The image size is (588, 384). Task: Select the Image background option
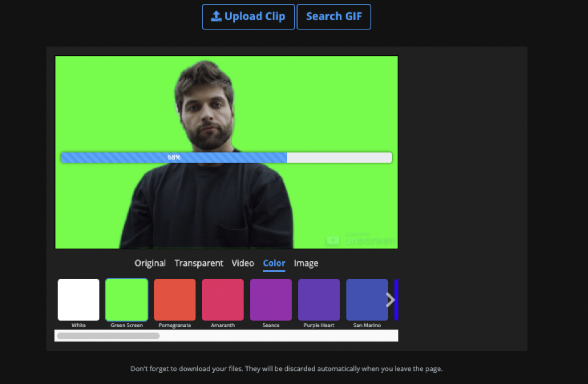306,263
